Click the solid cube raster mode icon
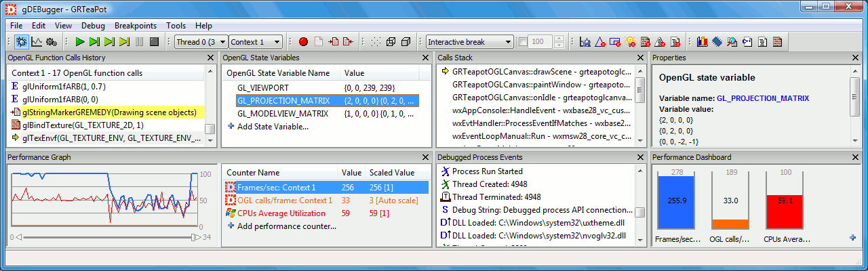 pyautogui.click(x=406, y=42)
